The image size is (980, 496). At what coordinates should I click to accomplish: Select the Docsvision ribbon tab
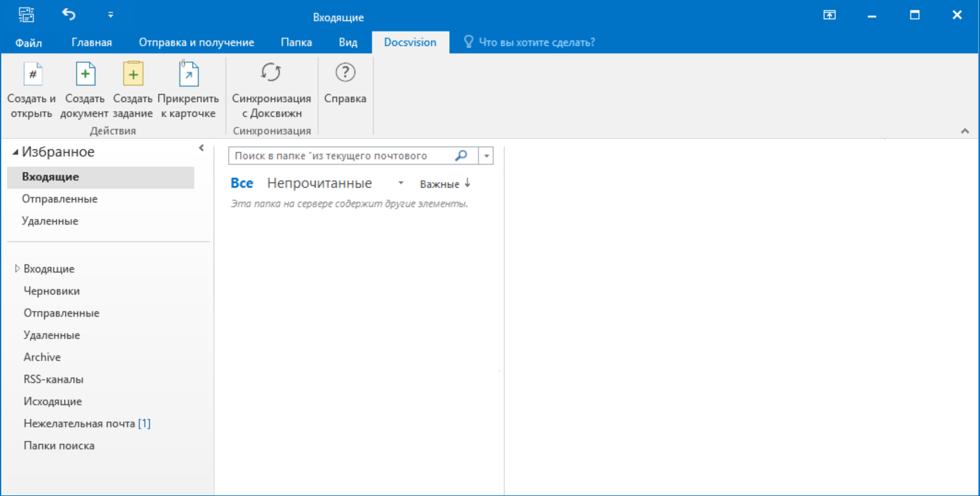click(x=410, y=42)
